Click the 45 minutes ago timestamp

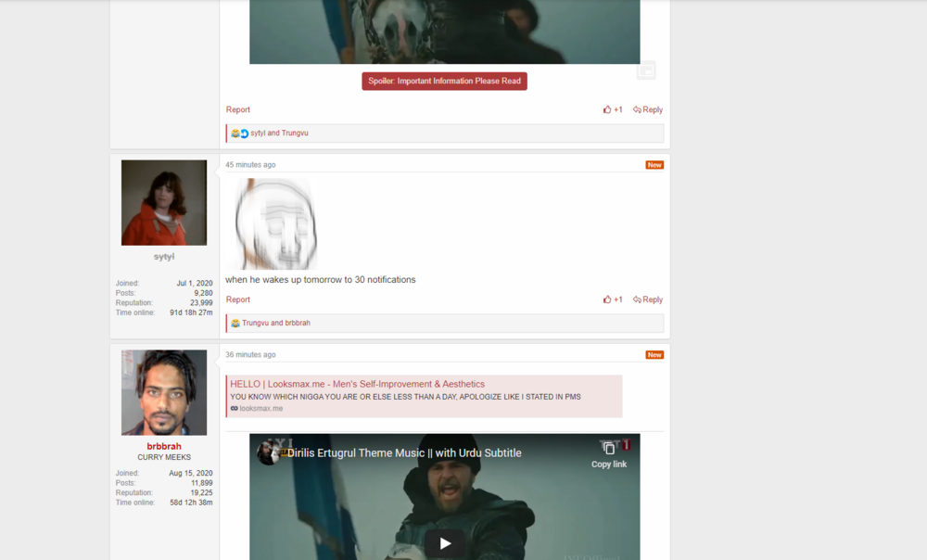tap(250, 165)
